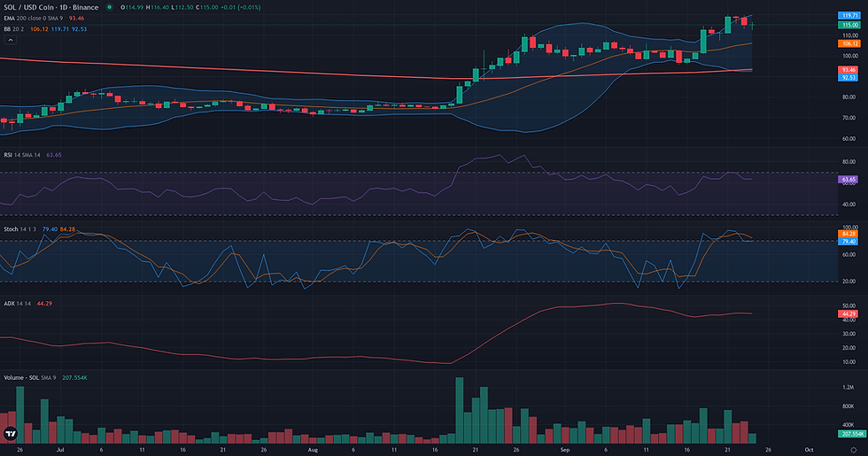The height and width of the screenshot is (456, 868).
Task: Click the 1.2M volume axis tick
Action: (x=849, y=388)
